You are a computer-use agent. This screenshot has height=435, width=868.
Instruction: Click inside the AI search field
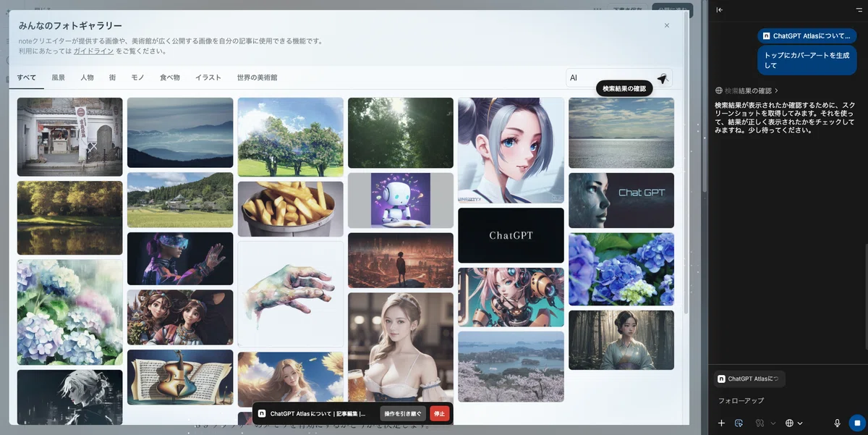(608, 77)
